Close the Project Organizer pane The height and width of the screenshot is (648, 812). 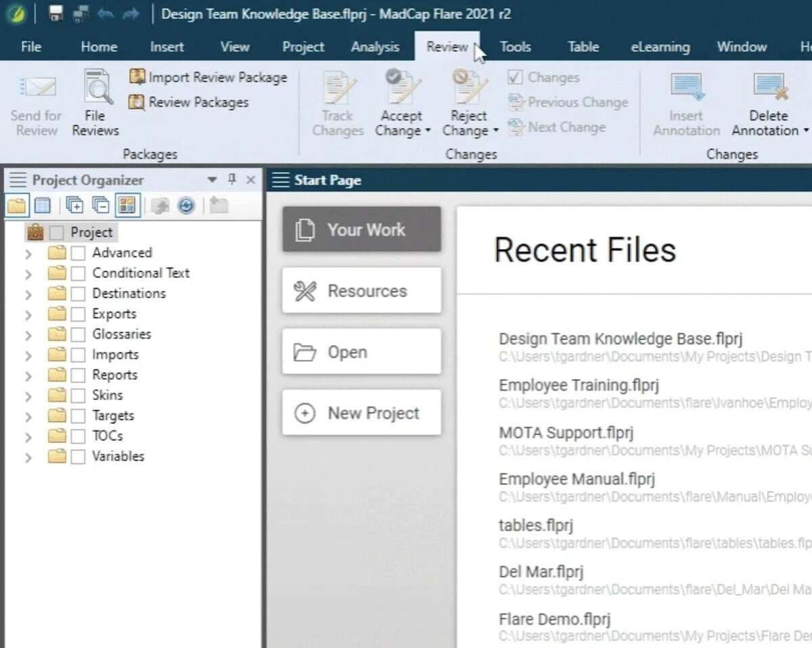[251, 180]
